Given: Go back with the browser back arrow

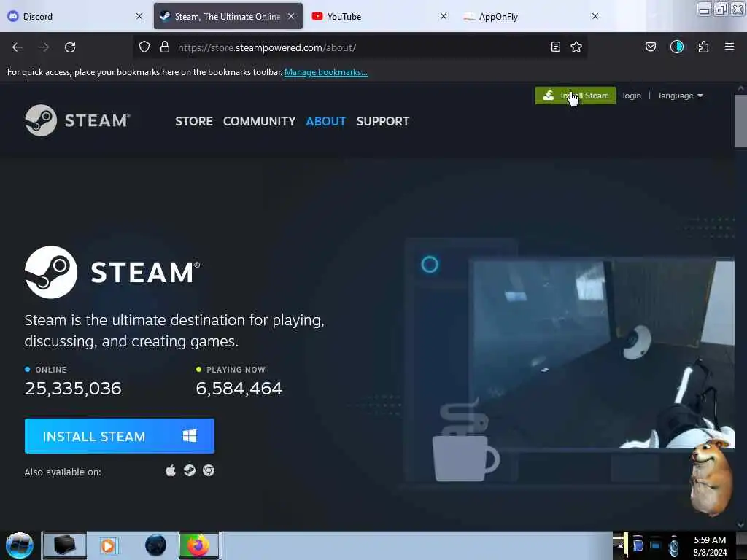Looking at the screenshot, I should tap(18, 47).
